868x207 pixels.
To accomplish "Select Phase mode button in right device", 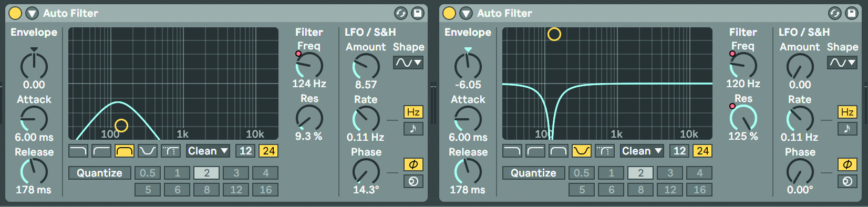I will click(x=848, y=164).
